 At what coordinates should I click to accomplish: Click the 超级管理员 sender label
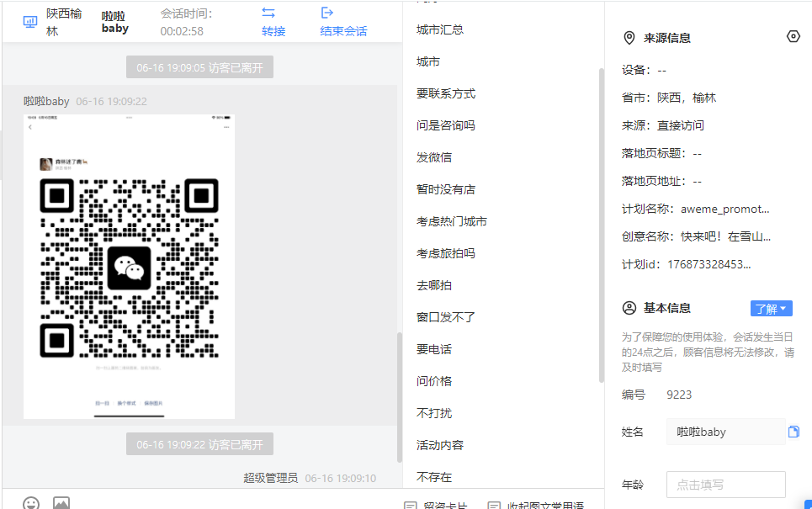click(270, 478)
